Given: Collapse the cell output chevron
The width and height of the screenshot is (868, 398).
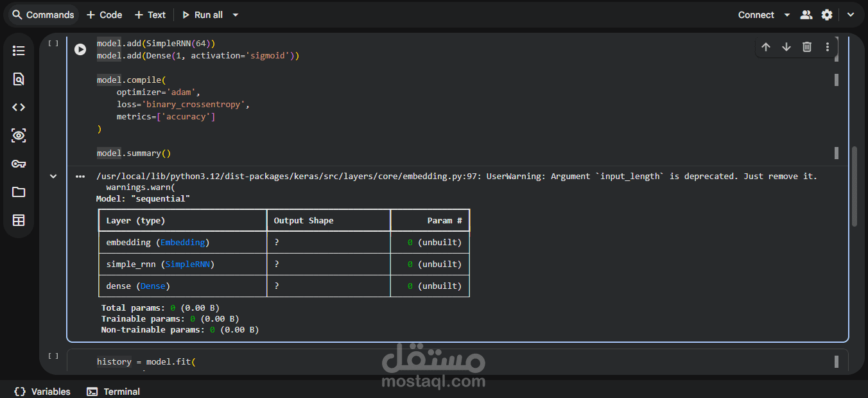Looking at the screenshot, I should coord(53,176).
